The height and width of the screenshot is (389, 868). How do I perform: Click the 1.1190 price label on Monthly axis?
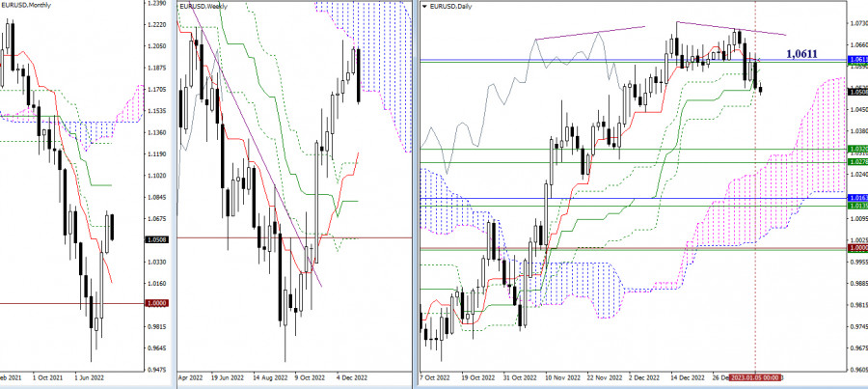pos(156,154)
